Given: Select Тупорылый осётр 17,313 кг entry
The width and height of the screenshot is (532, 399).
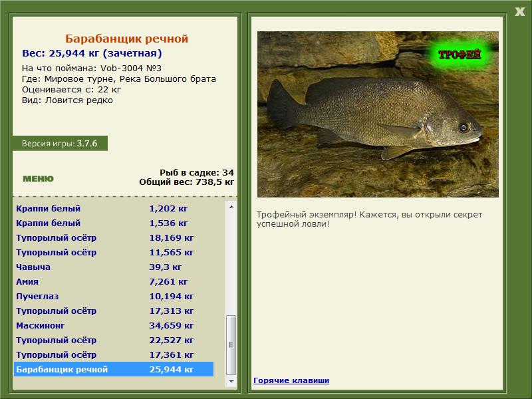Looking at the screenshot, I should (x=114, y=311).
